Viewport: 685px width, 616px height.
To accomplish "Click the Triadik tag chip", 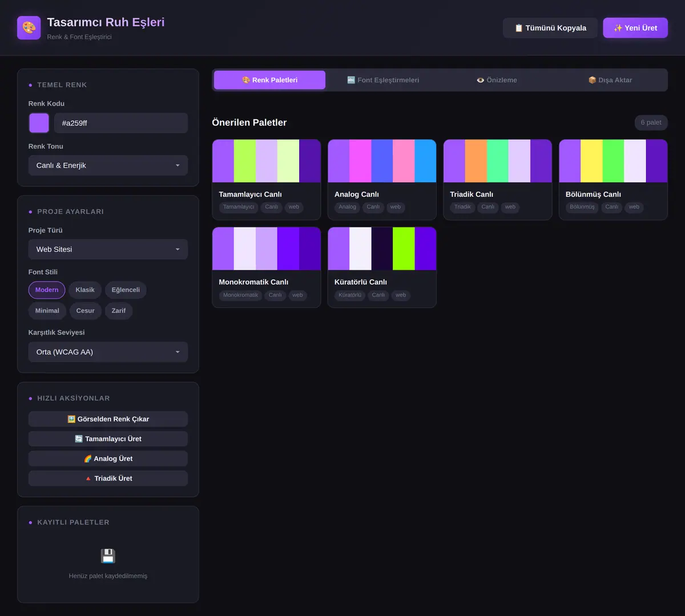I will [x=462, y=207].
